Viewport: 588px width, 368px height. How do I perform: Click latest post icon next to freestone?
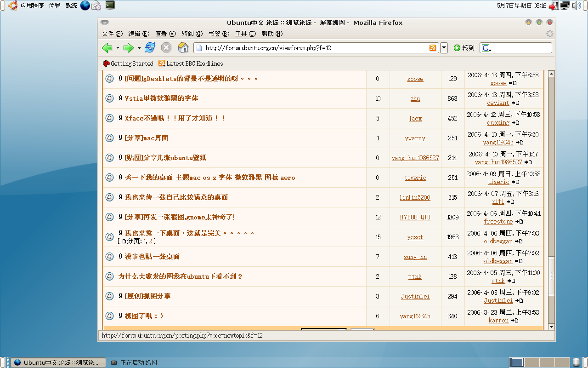pos(518,222)
